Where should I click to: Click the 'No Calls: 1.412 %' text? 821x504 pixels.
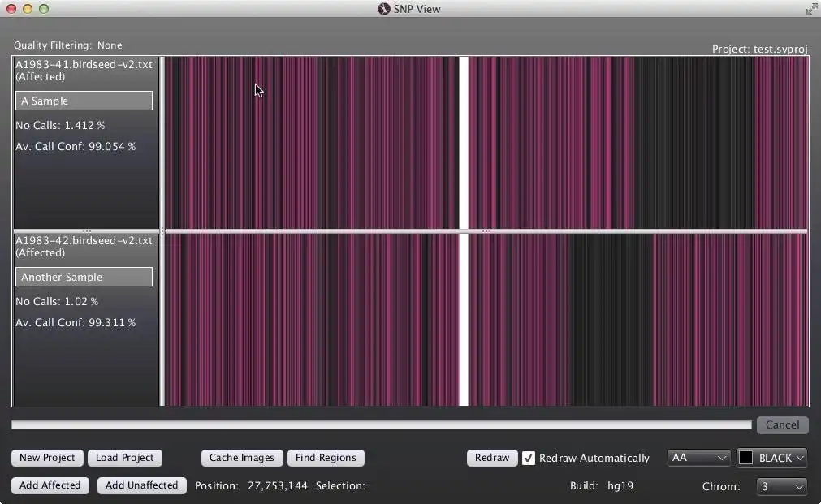click(x=60, y=126)
